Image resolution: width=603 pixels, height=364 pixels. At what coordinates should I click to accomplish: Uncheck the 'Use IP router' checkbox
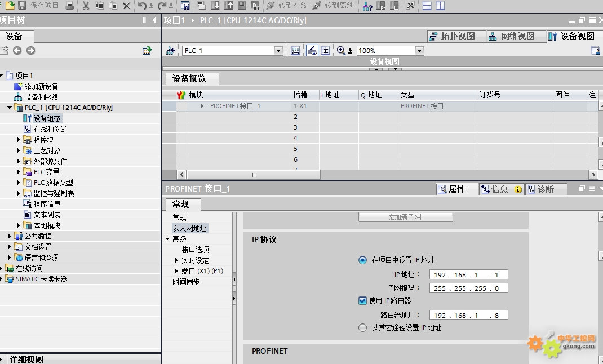pyautogui.click(x=362, y=300)
